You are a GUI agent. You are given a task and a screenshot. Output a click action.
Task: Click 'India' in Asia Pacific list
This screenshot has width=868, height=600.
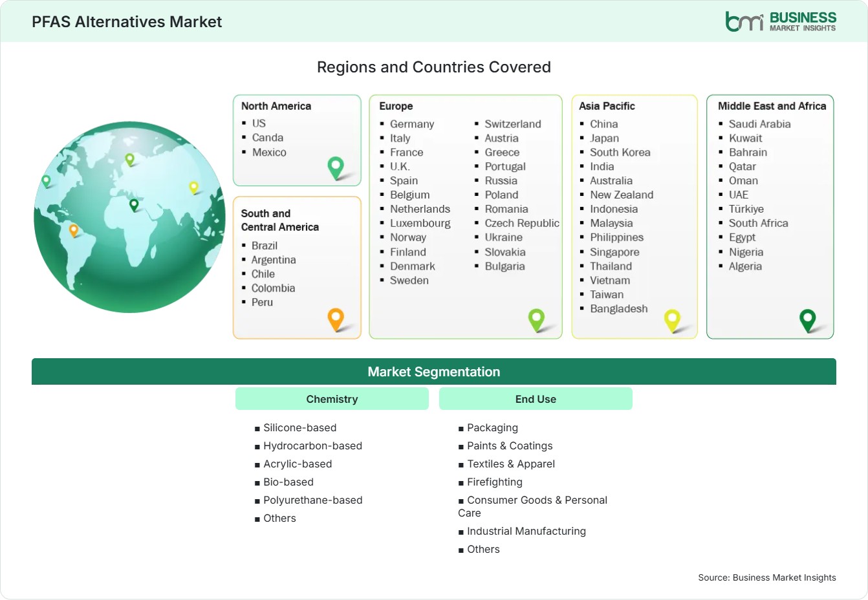pos(602,167)
